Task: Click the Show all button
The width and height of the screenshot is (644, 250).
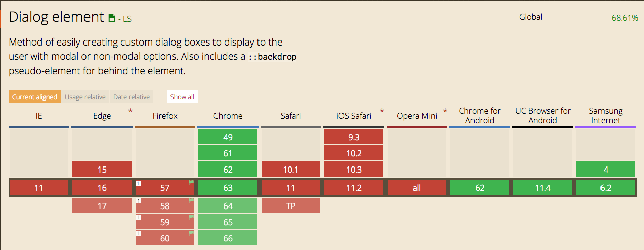Action: click(x=182, y=97)
